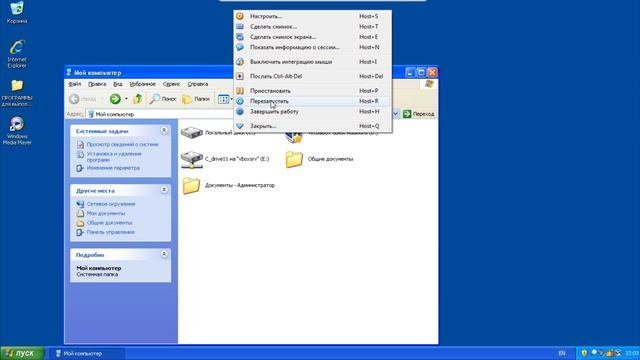The height and width of the screenshot is (360, 640).
Task: Select the ПРОГРАММЫ для выпол... desktop folder
Action: [x=17, y=93]
